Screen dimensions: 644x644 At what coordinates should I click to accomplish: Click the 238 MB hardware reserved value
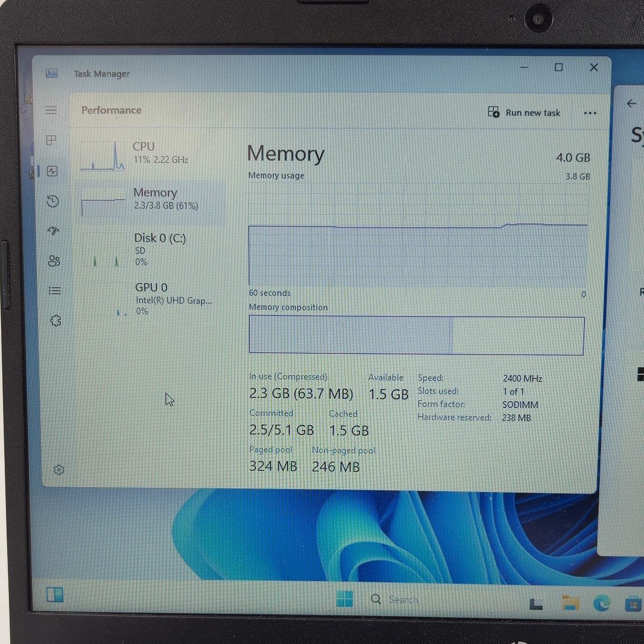(516, 418)
